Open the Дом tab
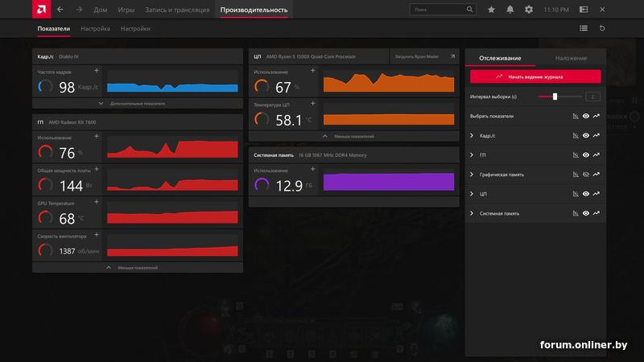Screen dimensions: 644x362 point(101,10)
